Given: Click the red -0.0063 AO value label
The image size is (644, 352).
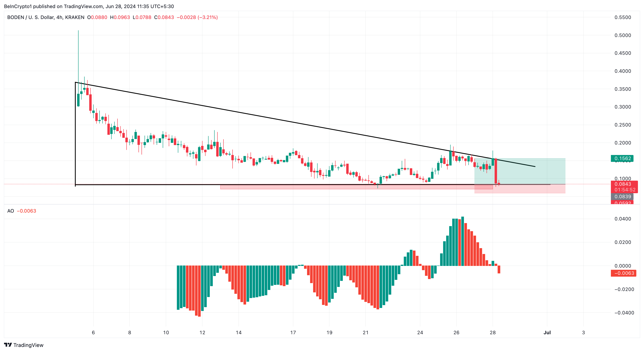Looking at the screenshot, I should click(623, 273).
